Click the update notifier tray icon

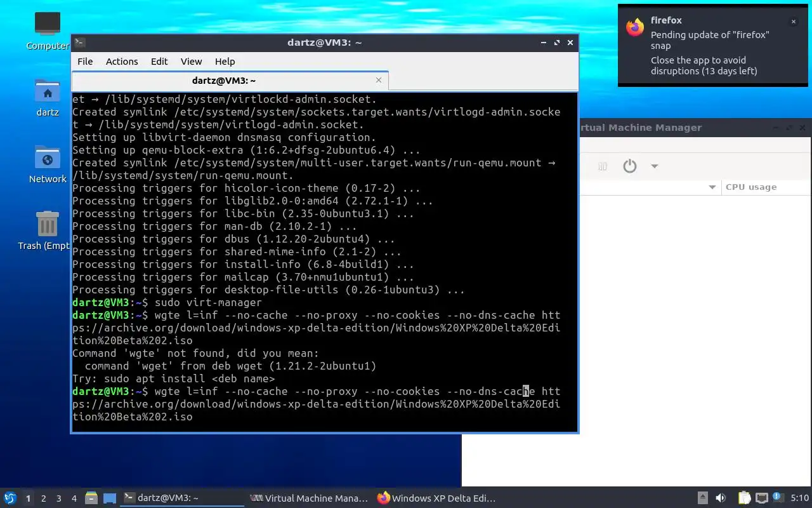(x=777, y=497)
